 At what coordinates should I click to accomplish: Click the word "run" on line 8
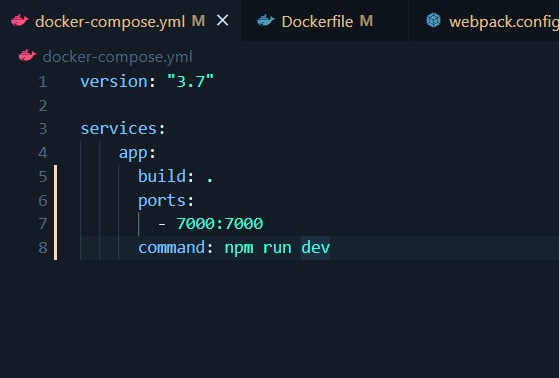(x=277, y=248)
